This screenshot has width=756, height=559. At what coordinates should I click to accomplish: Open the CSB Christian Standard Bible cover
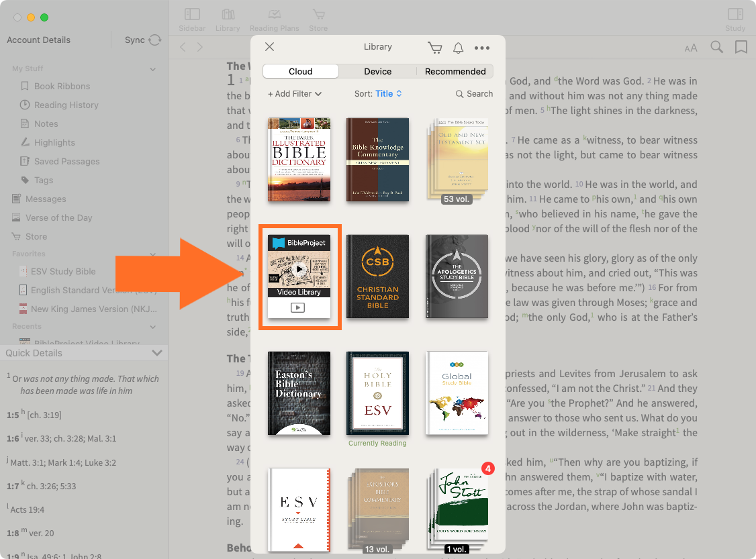[377, 276]
